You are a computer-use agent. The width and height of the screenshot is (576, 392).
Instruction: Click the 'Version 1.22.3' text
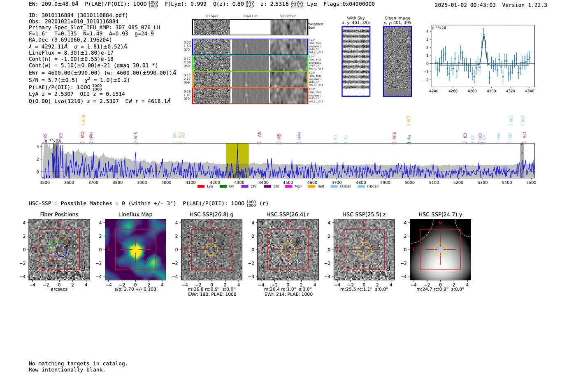tap(525, 5)
